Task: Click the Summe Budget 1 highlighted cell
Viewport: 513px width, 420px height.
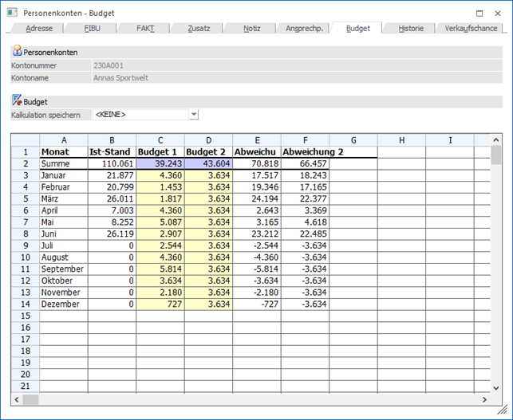Action: coord(160,163)
